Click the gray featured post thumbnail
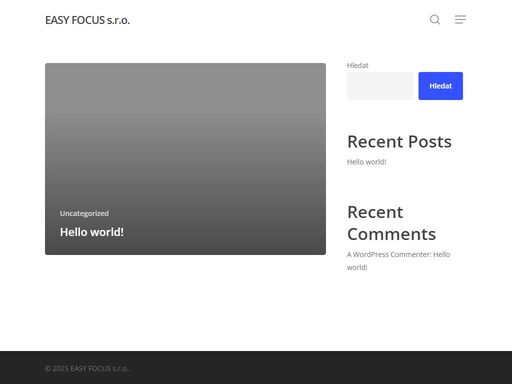Screen dimensions: 512x384 coord(185,159)
